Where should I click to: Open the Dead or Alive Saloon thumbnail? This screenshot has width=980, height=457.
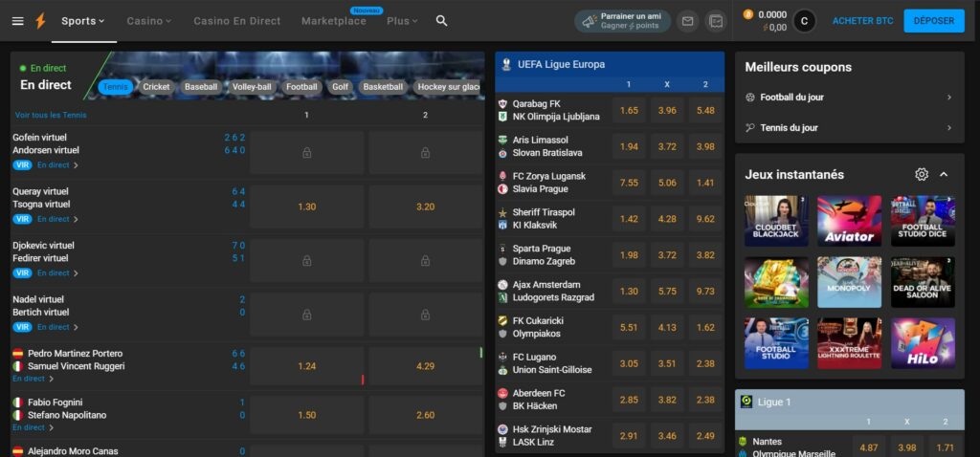click(923, 282)
